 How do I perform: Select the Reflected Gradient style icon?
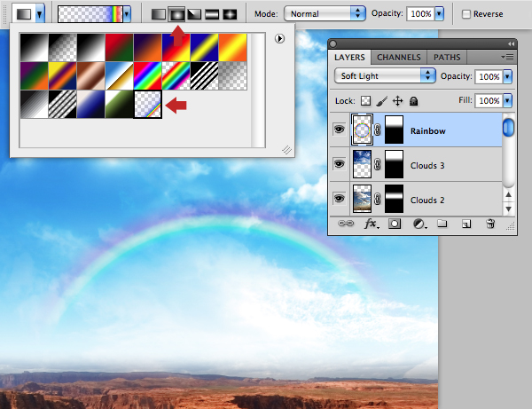(212, 14)
